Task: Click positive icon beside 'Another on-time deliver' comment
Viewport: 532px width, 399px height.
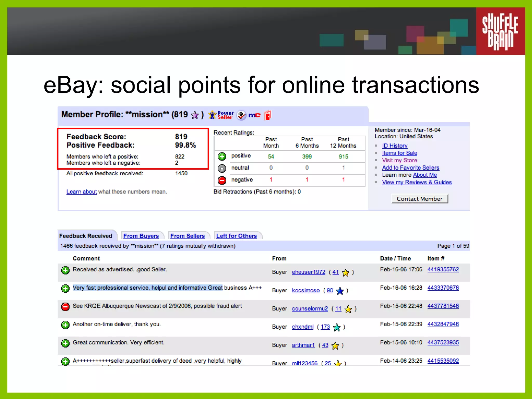Action: pyautogui.click(x=65, y=325)
